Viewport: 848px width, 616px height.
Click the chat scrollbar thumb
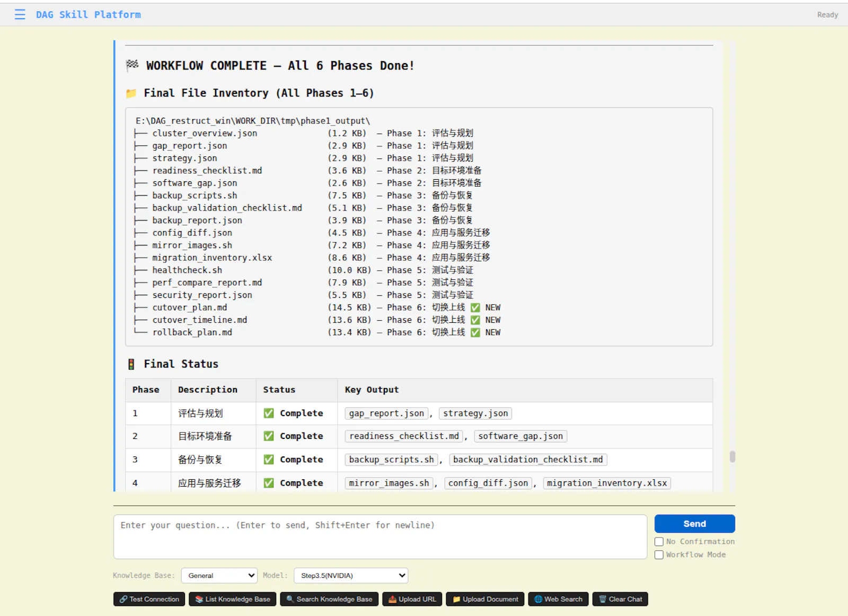732,456
